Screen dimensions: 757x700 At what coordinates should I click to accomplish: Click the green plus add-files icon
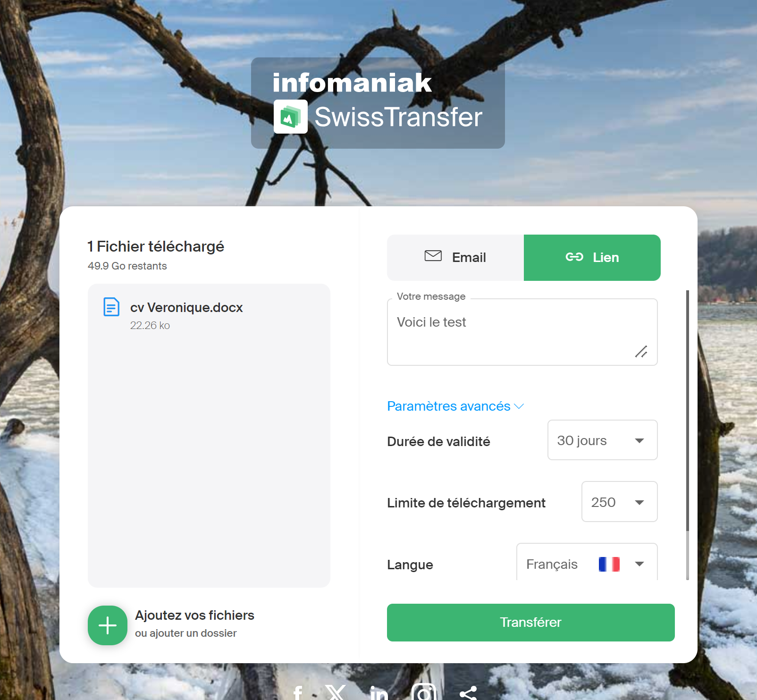coord(108,625)
